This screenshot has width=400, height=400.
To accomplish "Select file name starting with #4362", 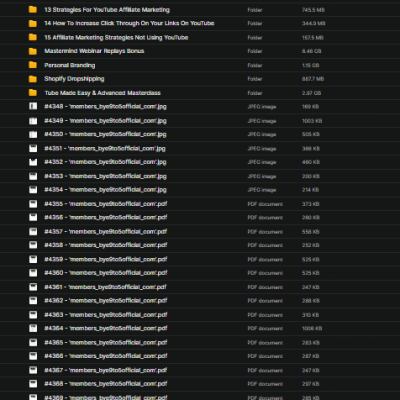I will click(106, 300).
